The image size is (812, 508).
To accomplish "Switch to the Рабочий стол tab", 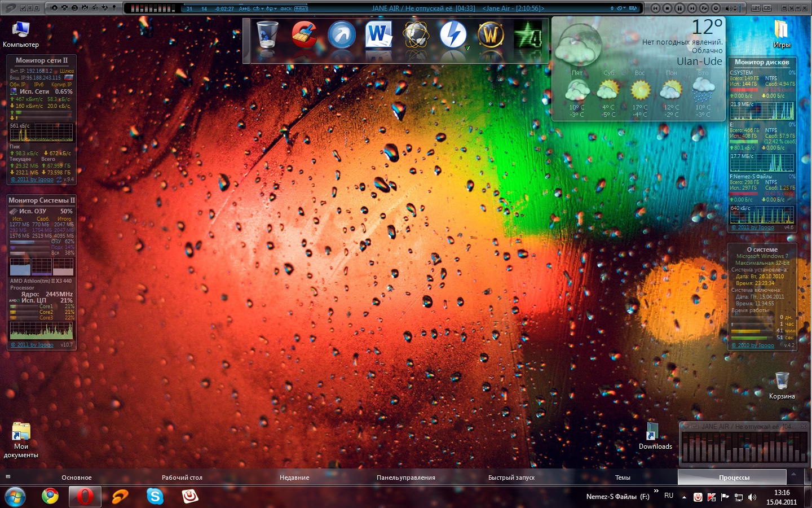I will pos(182,478).
